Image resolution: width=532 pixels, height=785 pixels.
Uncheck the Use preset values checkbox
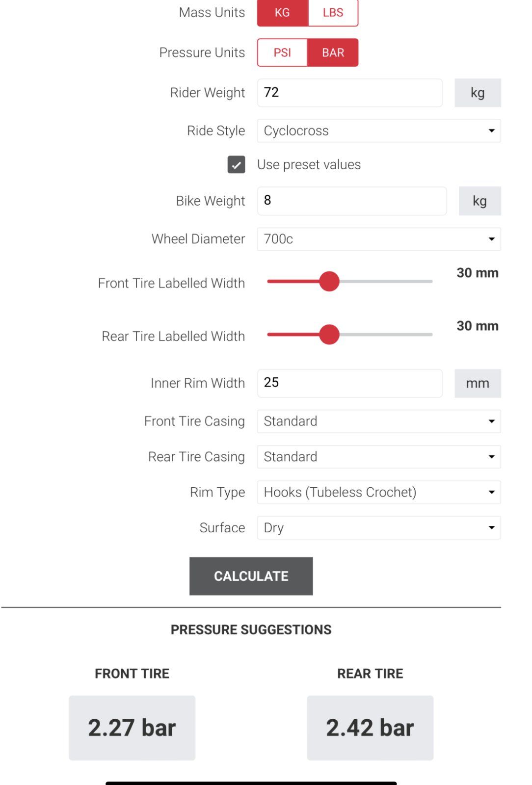(x=236, y=165)
